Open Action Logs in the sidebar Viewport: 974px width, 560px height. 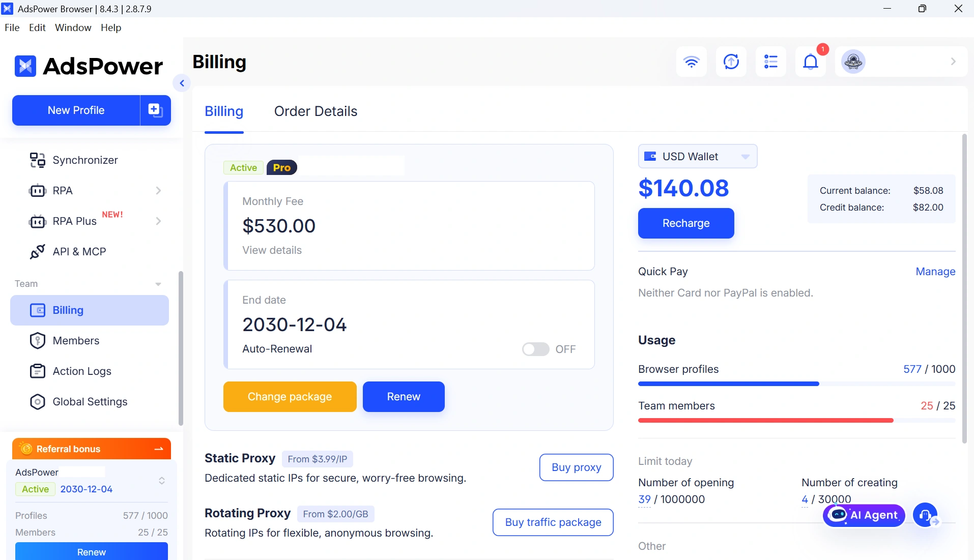(90, 371)
